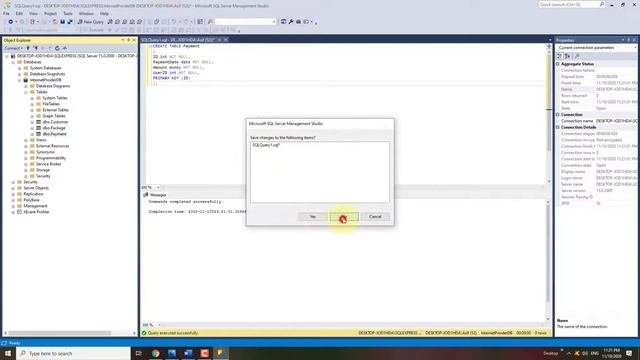Click the Quick Launch search box

[x=571, y=4]
